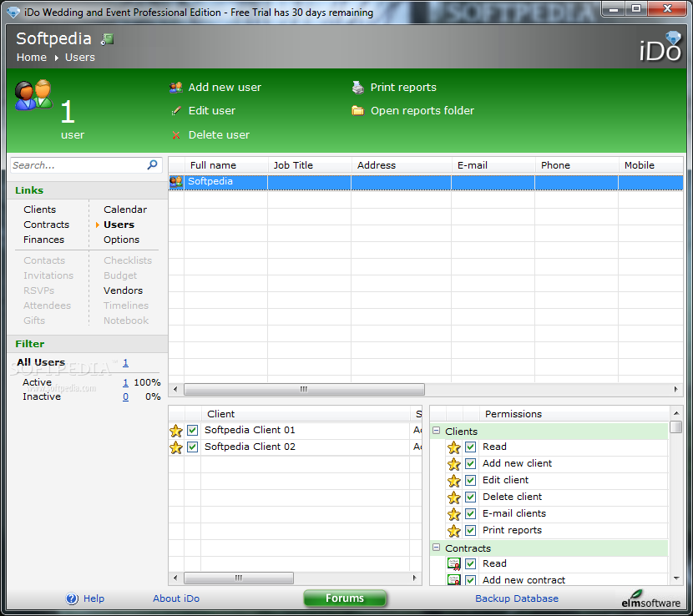
Task: Click client list horizontal scrollbar thumb
Action: coord(239,578)
